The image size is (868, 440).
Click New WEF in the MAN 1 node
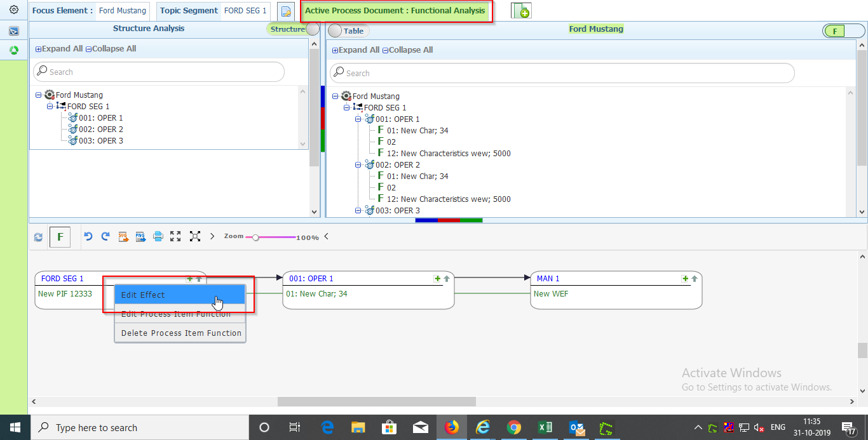[550, 294]
